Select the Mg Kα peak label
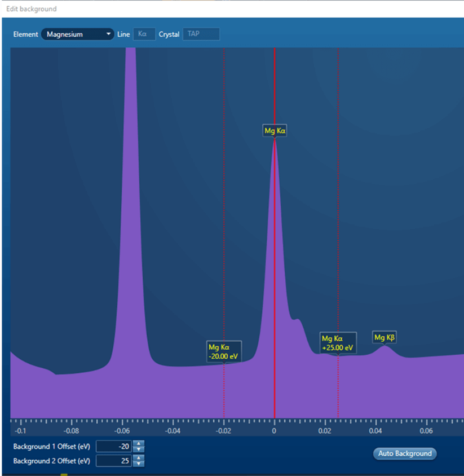The image size is (464, 476). click(275, 130)
